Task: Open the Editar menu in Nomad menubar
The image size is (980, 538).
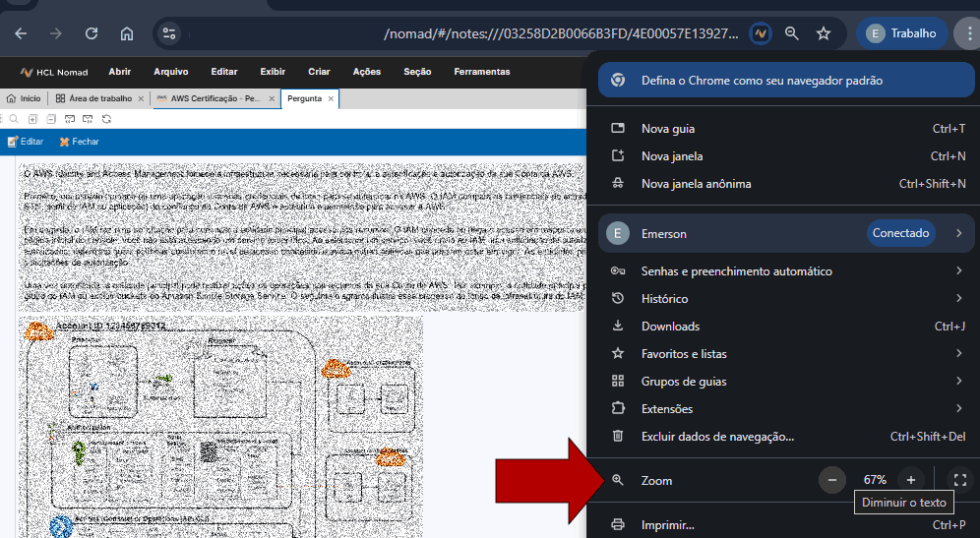Action: [x=223, y=72]
